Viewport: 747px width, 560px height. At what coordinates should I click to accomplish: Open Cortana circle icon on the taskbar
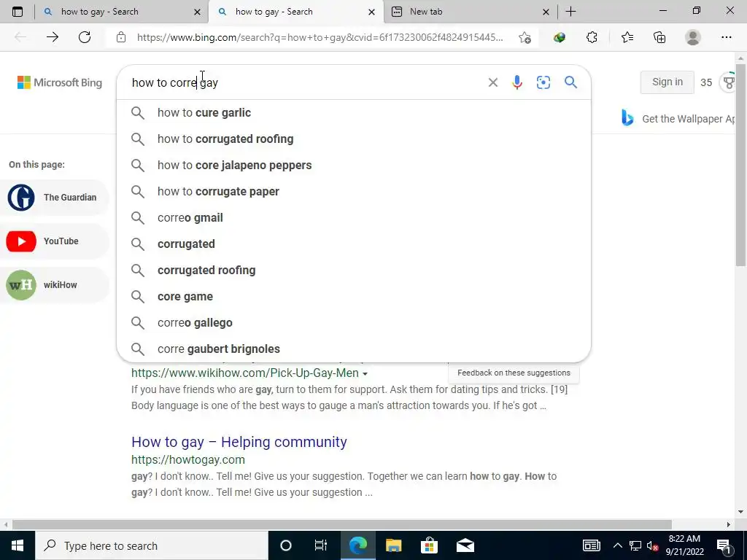click(285, 545)
